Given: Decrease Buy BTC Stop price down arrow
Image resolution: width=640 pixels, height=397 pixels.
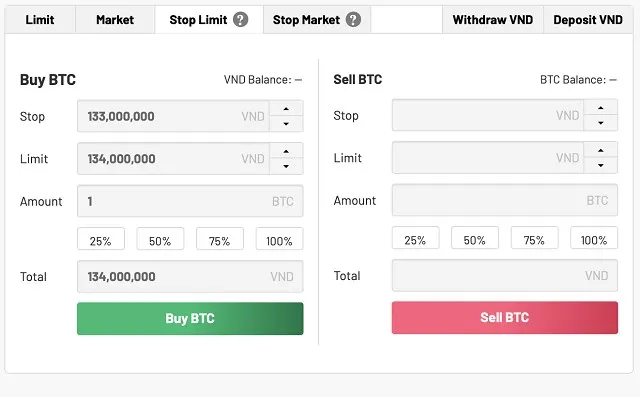Looking at the screenshot, I should pyautogui.click(x=286, y=124).
